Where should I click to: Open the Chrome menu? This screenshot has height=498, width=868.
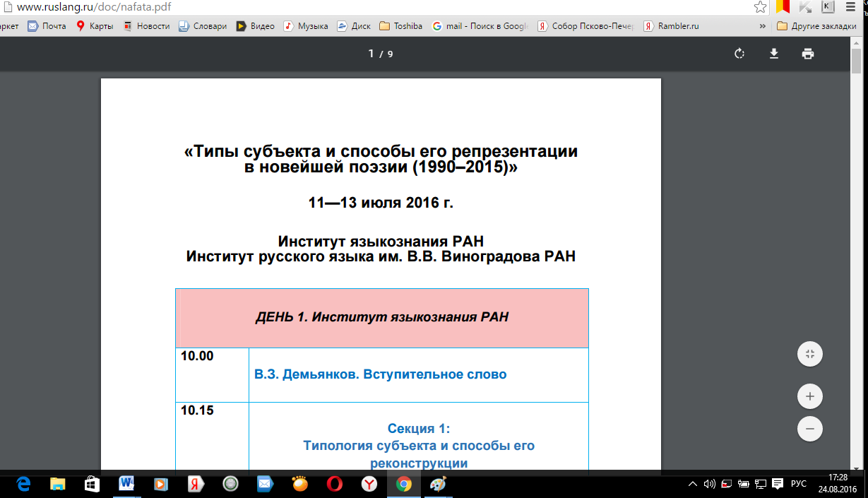[850, 7]
